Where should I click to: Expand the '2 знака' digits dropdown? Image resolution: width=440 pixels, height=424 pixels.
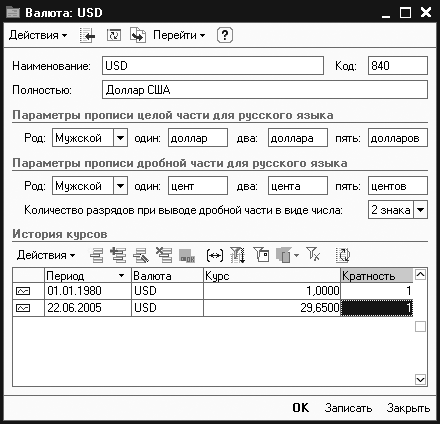(x=420, y=210)
